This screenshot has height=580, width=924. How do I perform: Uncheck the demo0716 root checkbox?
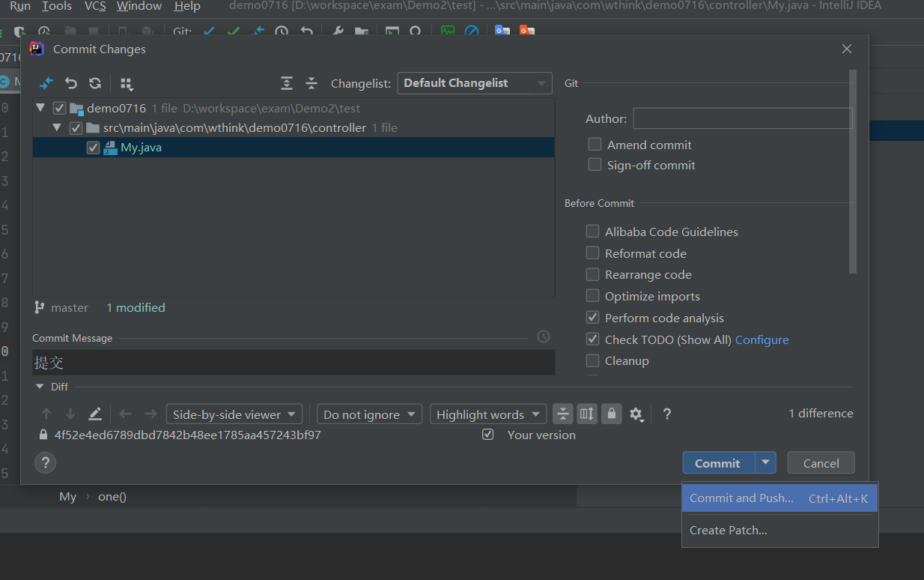click(x=60, y=108)
